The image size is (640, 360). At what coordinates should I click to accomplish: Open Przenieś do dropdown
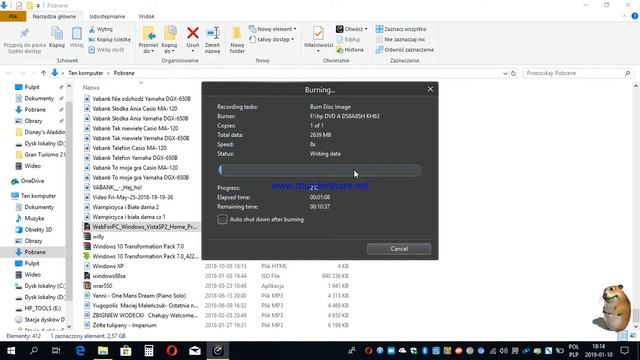click(x=148, y=40)
